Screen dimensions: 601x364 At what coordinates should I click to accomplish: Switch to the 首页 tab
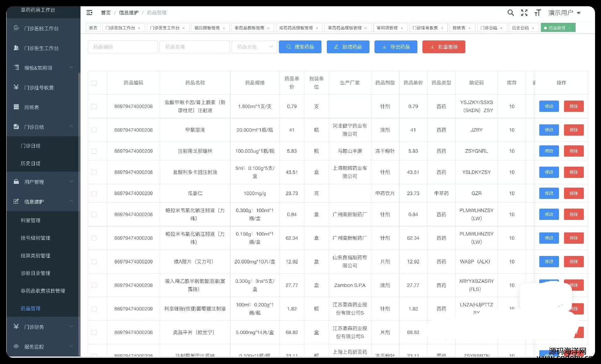pos(93,28)
